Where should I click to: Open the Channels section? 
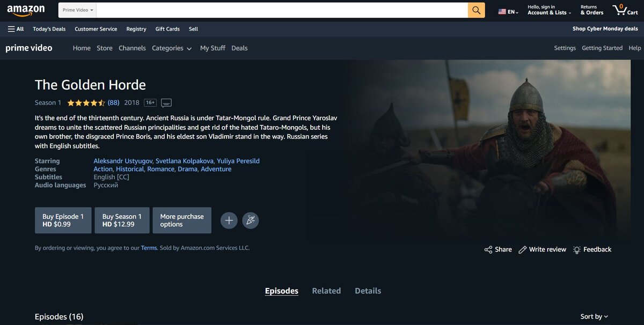tap(132, 48)
